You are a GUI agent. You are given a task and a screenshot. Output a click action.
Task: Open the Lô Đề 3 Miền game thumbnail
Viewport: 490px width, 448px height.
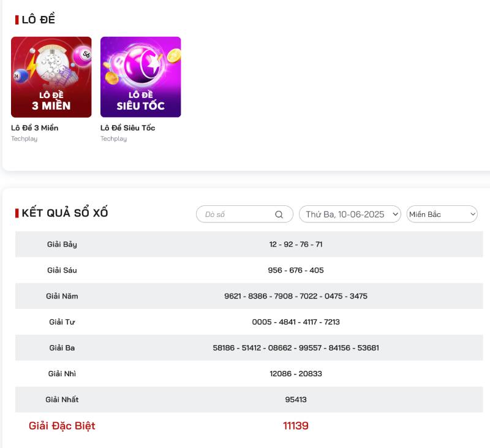[x=51, y=77]
